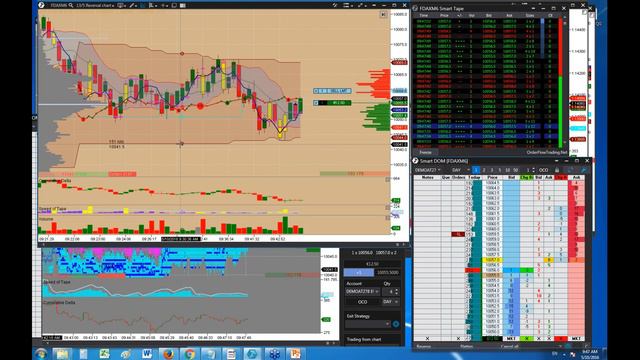The height and width of the screenshot is (360, 640).
Task: Open the crosshair cursor dropdown in chart toolbar
Action: pyautogui.click(x=164, y=5)
